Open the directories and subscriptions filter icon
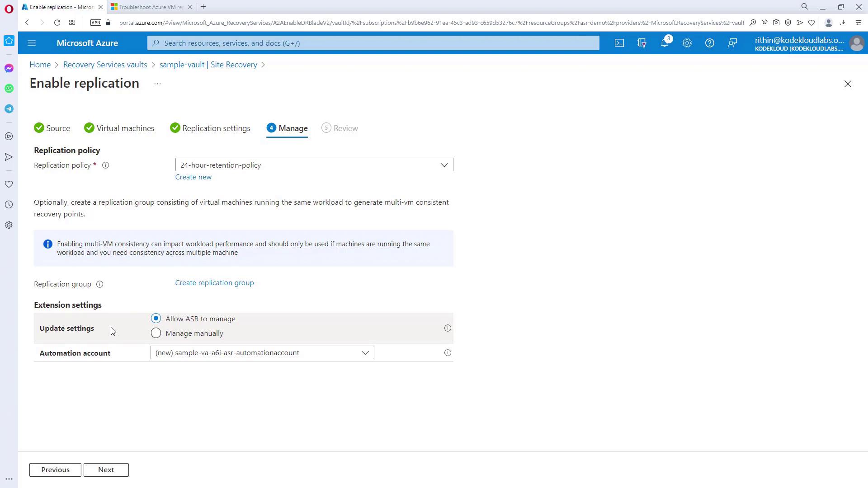The height and width of the screenshot is (488, 868). coord(642,43)
